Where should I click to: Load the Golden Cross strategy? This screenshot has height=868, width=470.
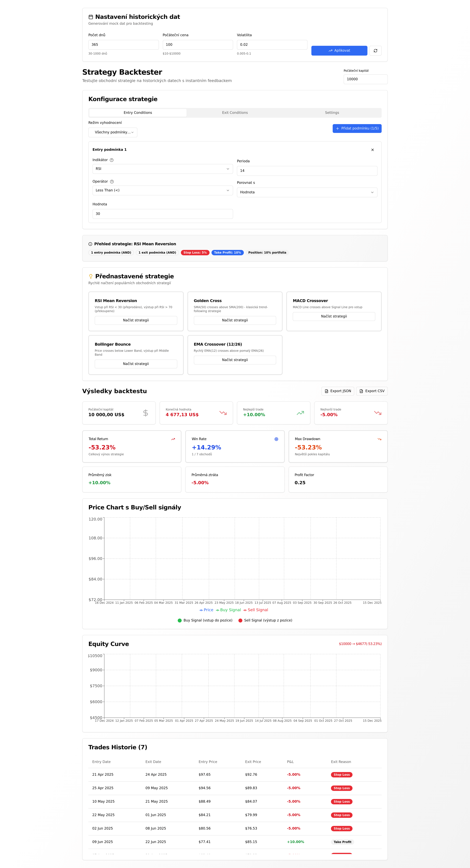click(235, 320)
